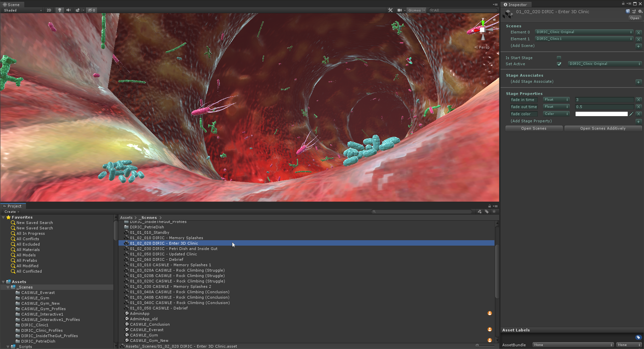Collapse the Favorites tree section
Image resolution: width=644 pixels, height=349 pixels.
(x=3, y=217)
